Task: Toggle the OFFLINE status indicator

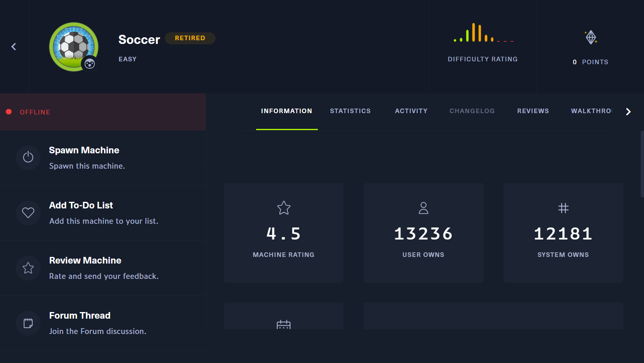Action: click(35, 112)
